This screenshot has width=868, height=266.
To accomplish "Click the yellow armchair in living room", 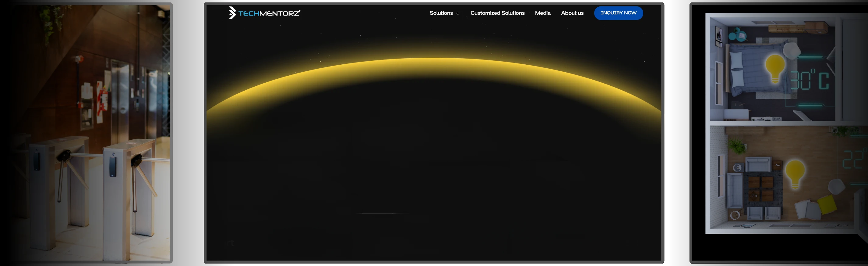I will click(x=827, y=204).
